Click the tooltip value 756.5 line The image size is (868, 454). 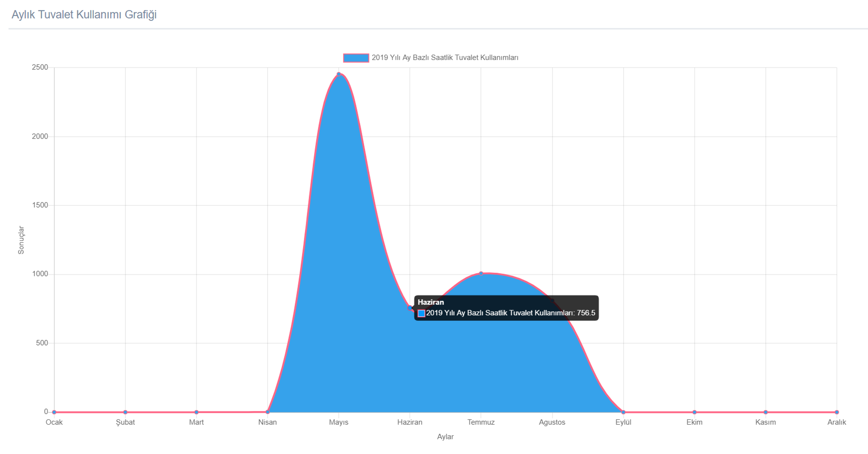coord(510,313)
